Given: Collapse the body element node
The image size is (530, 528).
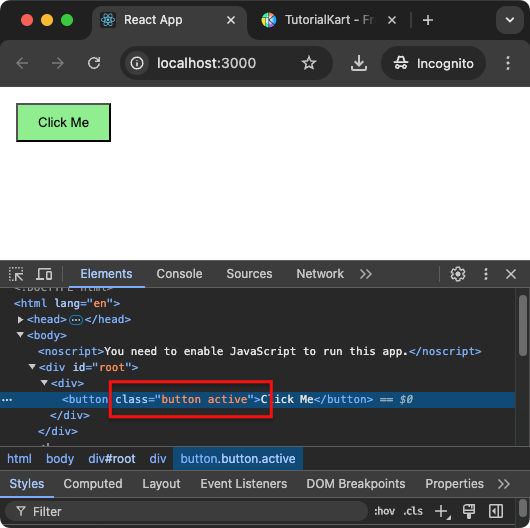Looking at the screenshot, I should pyautogui.click(x=20, y=335).
